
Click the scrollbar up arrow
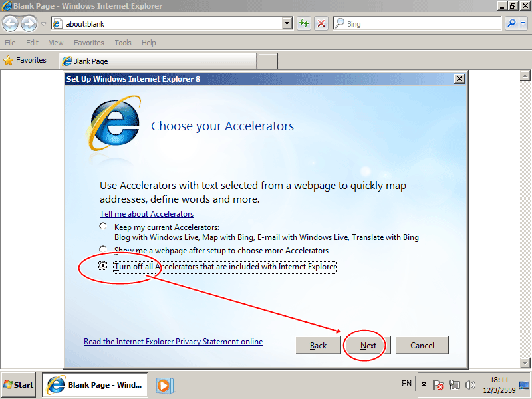click(525, 76)
